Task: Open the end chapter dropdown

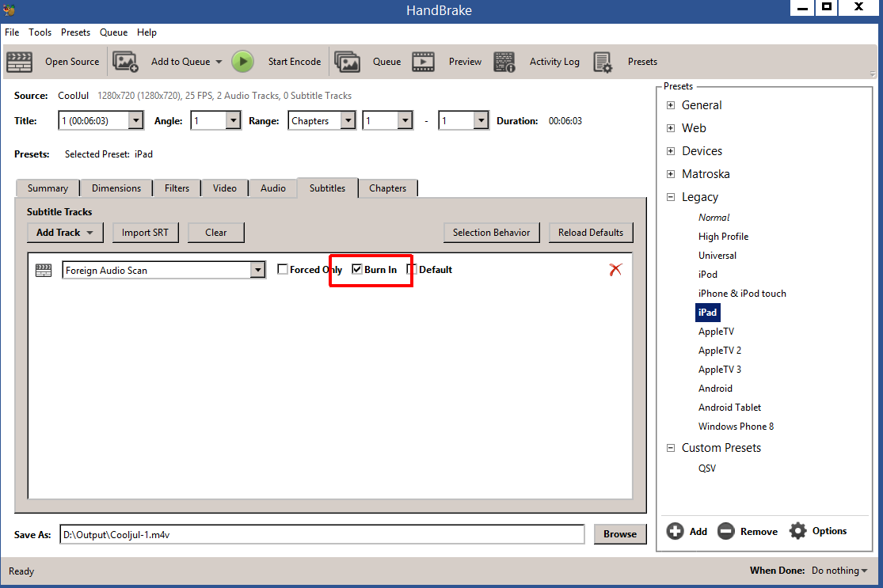Action: [481, 120]
